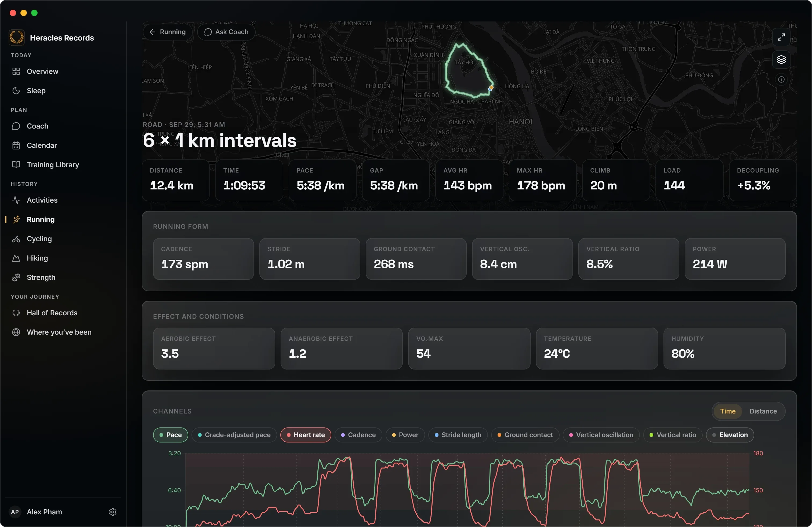Enable the Power channel chip

[405, 435]
